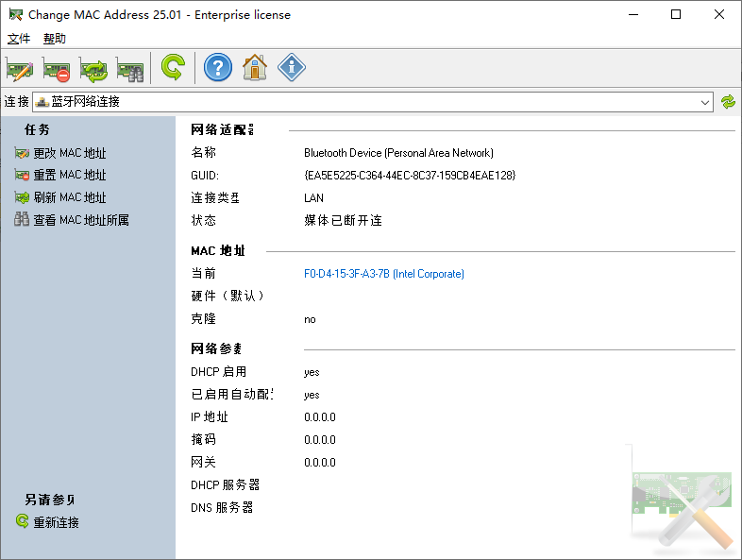Open help with the blue question mark icon
This screenshot has width=742, height=560.
pyautogui.click(x=217, y=68)
